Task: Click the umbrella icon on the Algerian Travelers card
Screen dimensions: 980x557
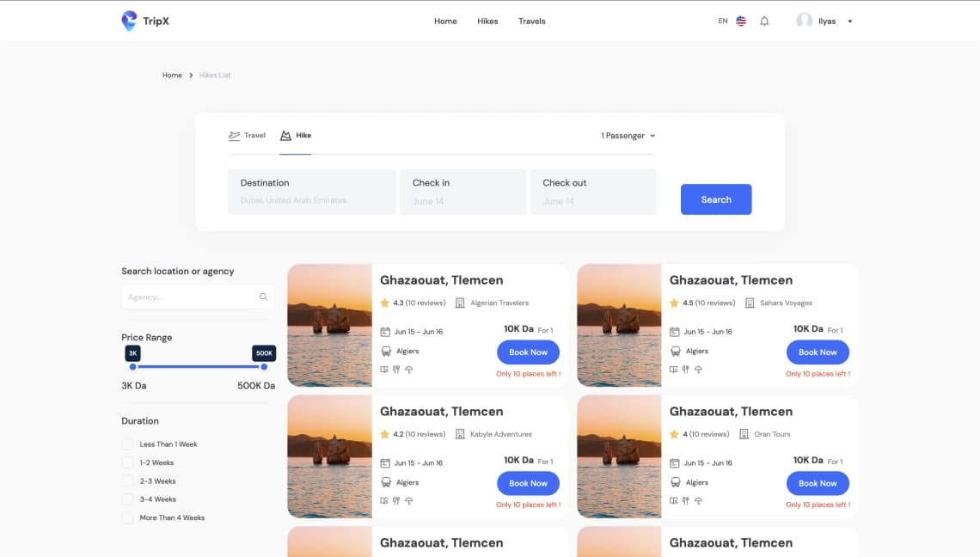Action: [408, 370]
